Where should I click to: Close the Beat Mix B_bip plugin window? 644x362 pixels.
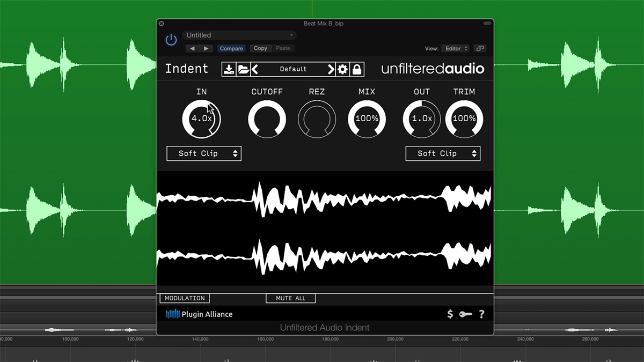tap(162, 24)
